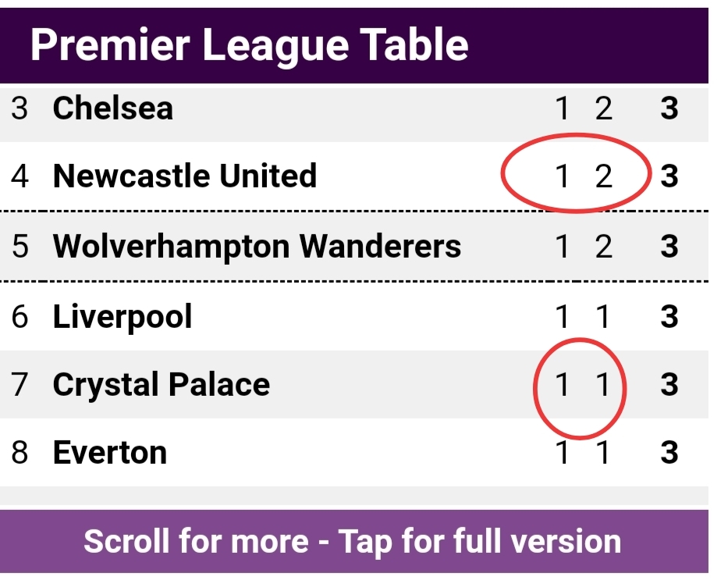Image resolution: width=728 pixels, height=584 pixels.
Task: Tap the Scroll for more banner
Action: click(353, 541)
